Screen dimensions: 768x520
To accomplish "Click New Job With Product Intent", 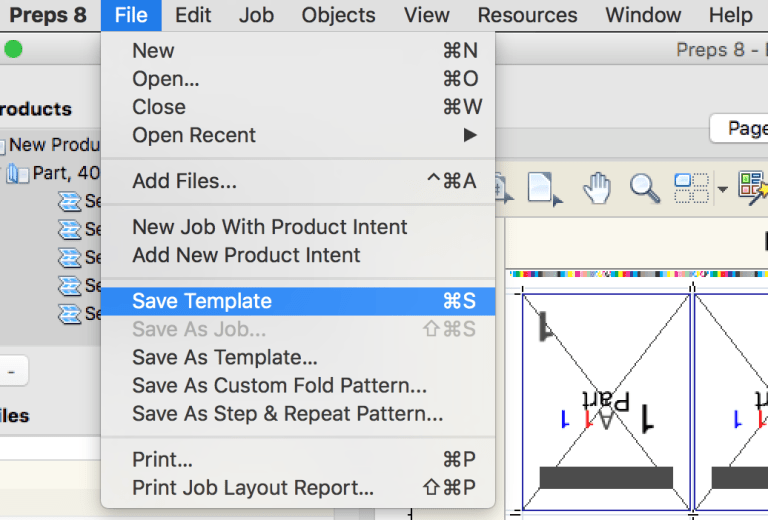I will pyautogui.click(x=269, y=227).
